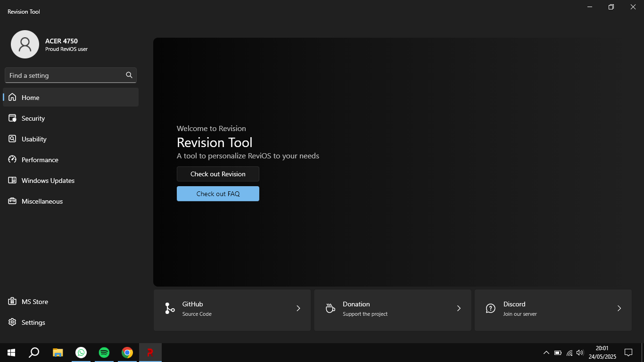Open the Performance section
This screenshot has width=644, height=362.
[x=71, y=159]
